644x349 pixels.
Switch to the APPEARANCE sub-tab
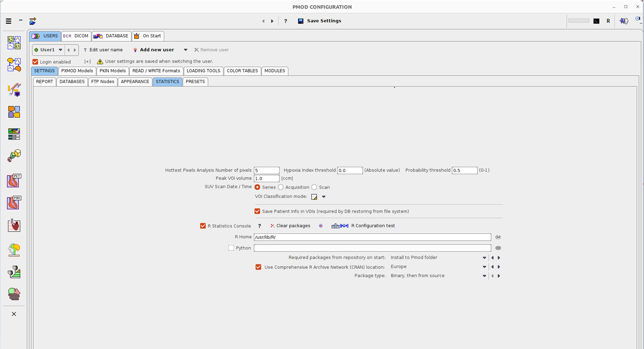click(135, 82)
